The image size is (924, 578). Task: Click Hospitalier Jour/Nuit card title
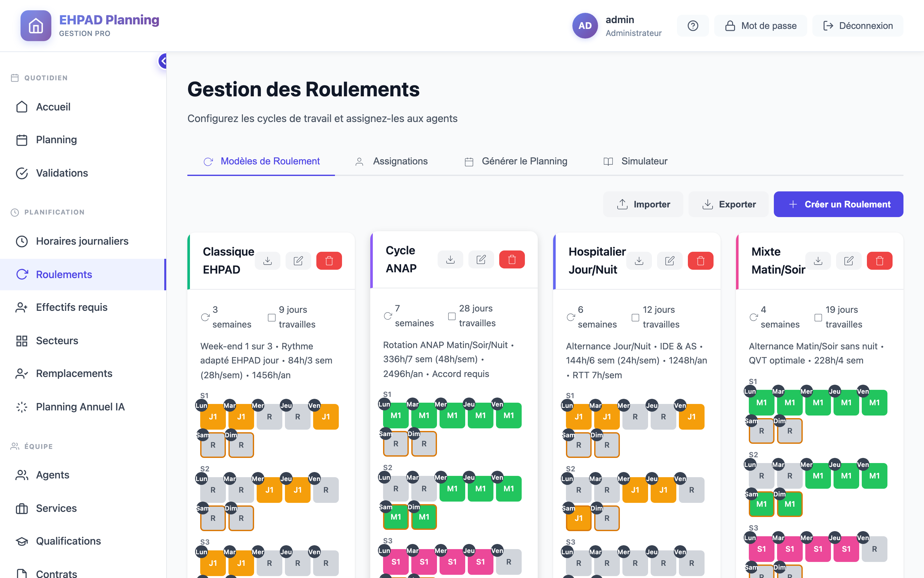597,261
